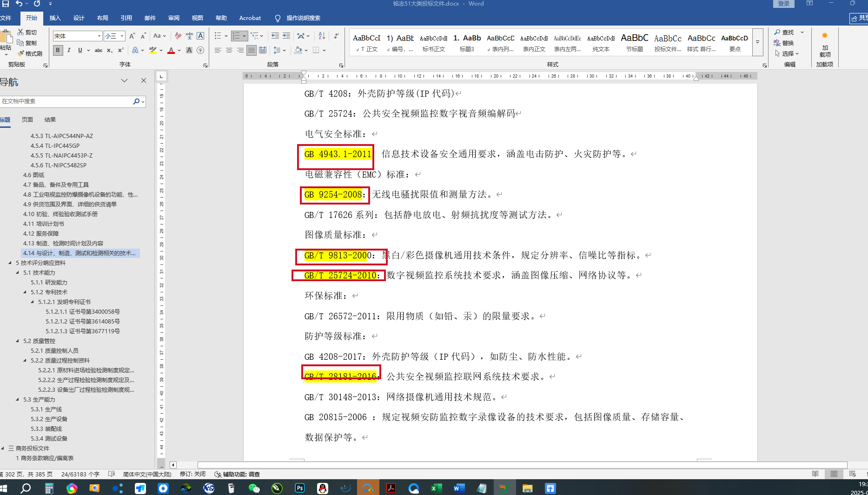Click the 登录 sign-in button
This screenshot has width=868, height=495.
pyautogui.click(x=784, y=4)
